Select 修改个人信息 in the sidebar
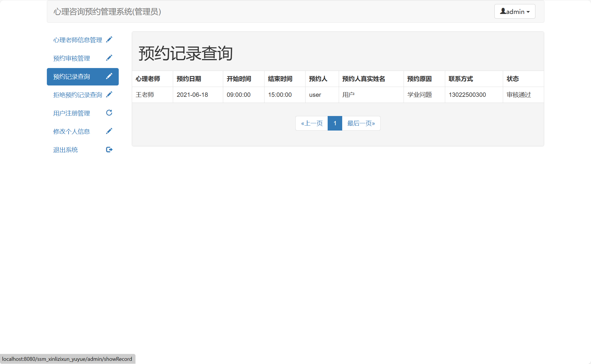The image size is (591, 364). pyautogui.click(x=71, y=131)
